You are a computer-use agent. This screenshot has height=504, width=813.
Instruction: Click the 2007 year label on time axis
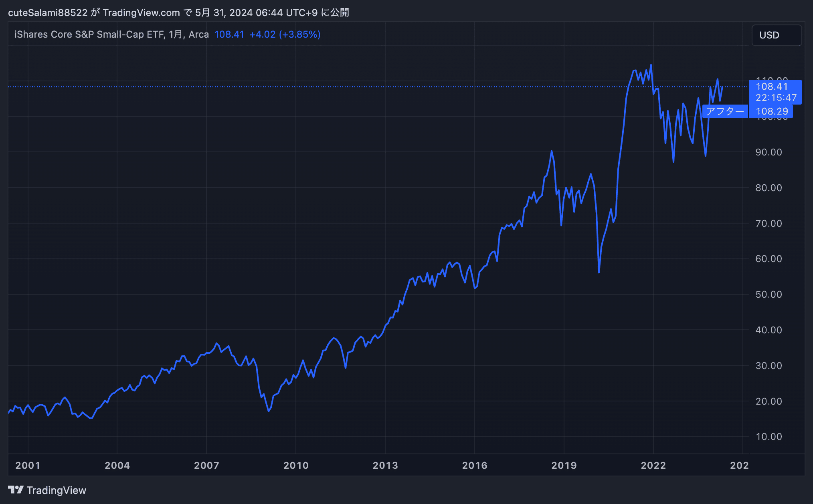click(206, 466)
